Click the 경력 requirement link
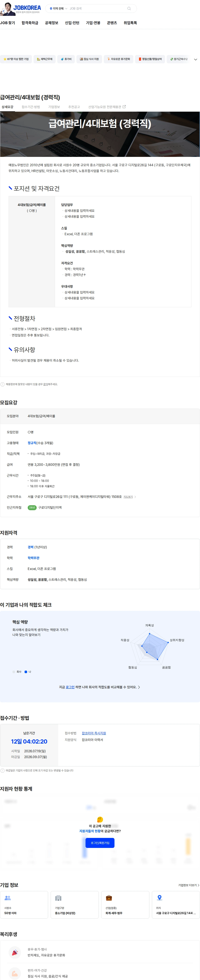The height and width of the screenshot is (980, 200). [x=30, y=547]
